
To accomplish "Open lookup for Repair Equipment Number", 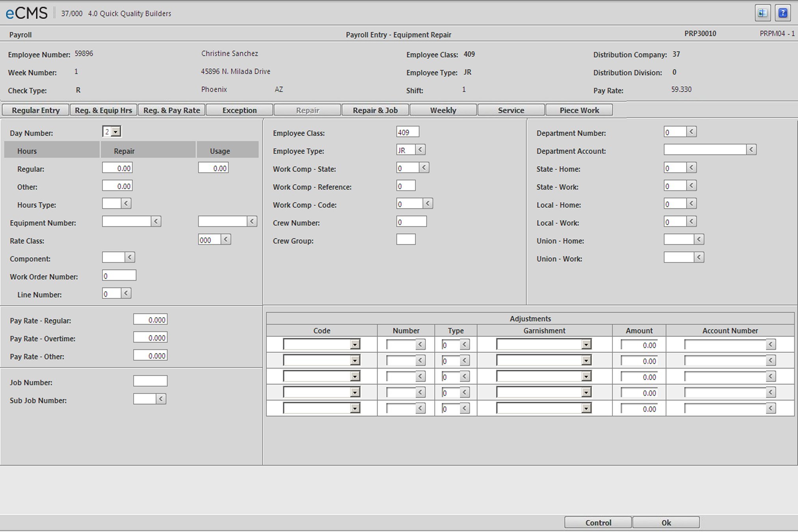I will pos(156,221).
